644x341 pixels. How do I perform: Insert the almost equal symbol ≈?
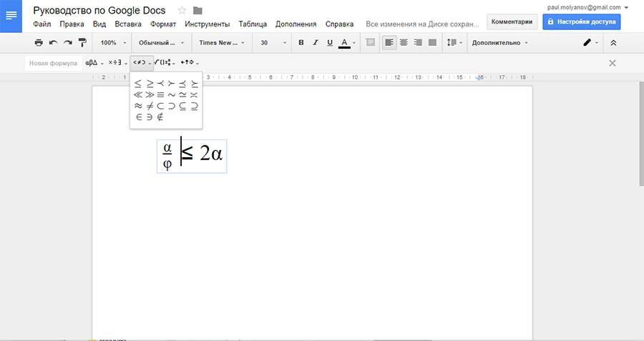click(138, 106)
